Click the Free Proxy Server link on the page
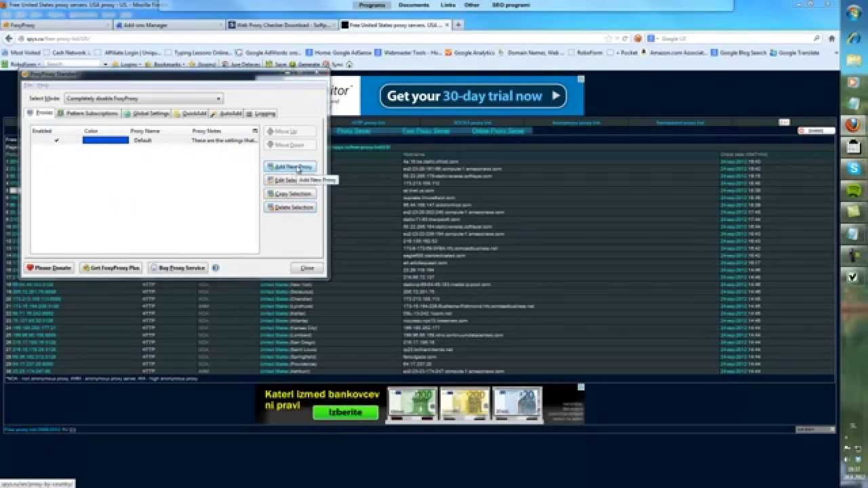Screen dimensions: 868x488 [426, 131]
